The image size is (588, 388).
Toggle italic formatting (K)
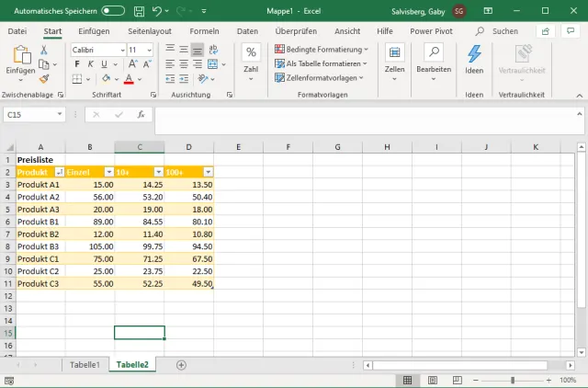tap(90, 64)
